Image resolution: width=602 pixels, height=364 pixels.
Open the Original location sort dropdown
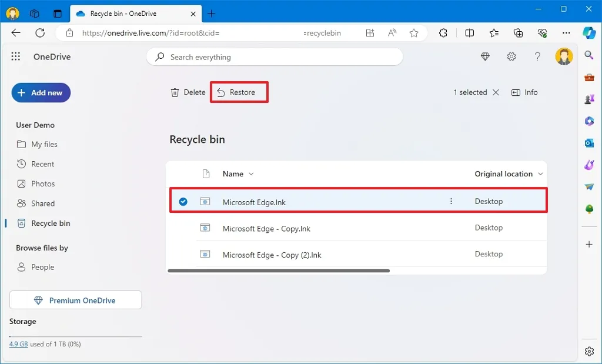click(x=540, y=173)
